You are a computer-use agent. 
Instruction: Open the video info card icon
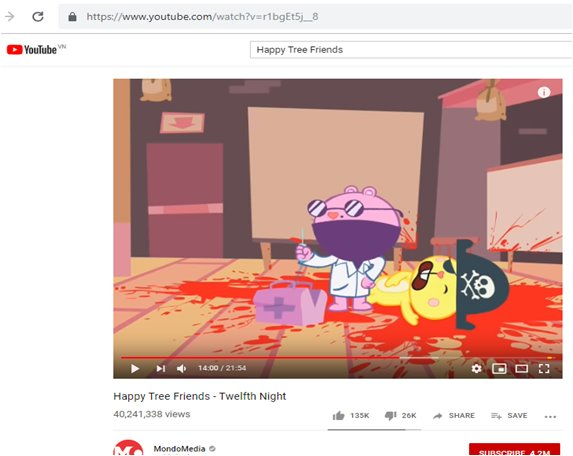(544, 92)
